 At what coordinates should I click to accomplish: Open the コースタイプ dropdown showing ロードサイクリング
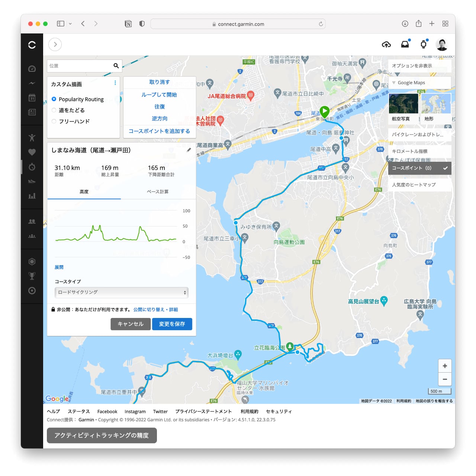121,292
